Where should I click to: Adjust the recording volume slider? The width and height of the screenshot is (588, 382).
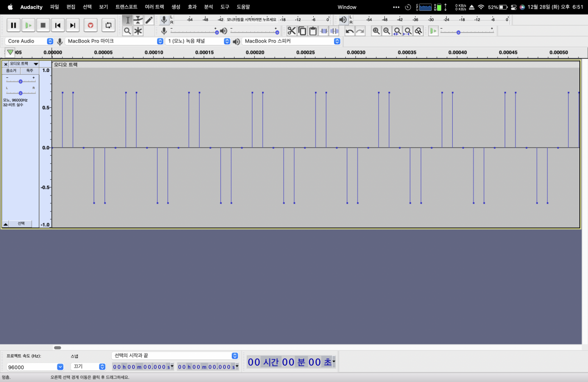pos(194,32)
